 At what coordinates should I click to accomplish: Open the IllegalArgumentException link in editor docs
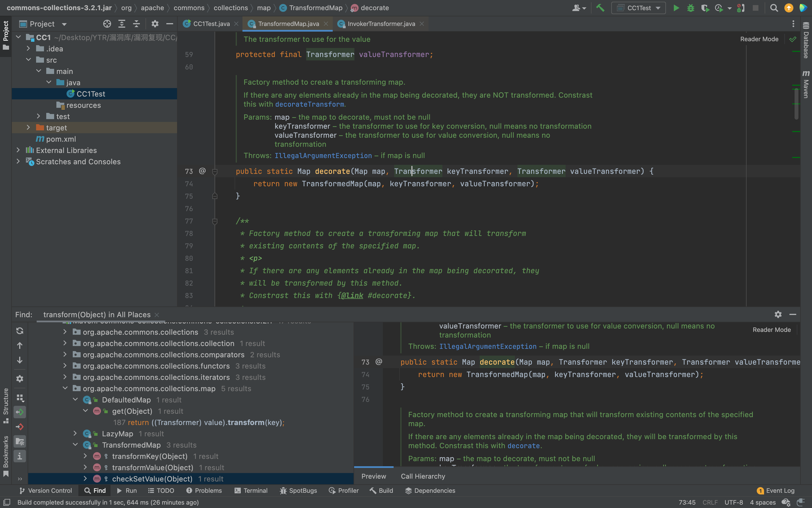[323, 156]
